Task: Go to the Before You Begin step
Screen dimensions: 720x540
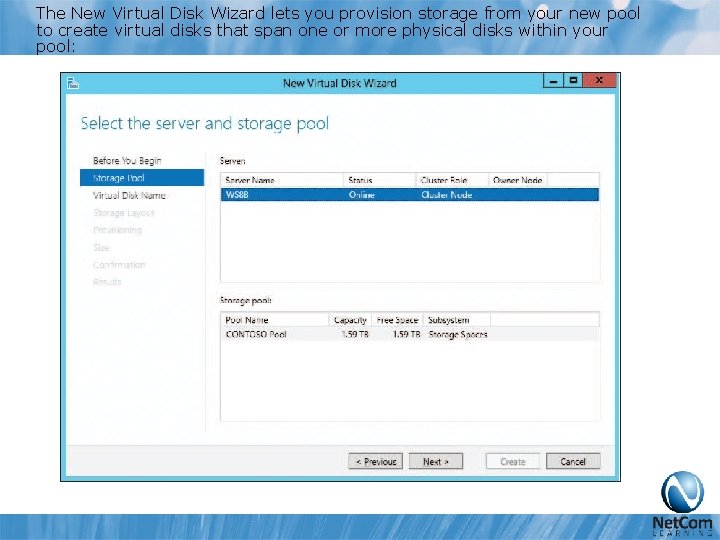Action: tap(127, 161)
